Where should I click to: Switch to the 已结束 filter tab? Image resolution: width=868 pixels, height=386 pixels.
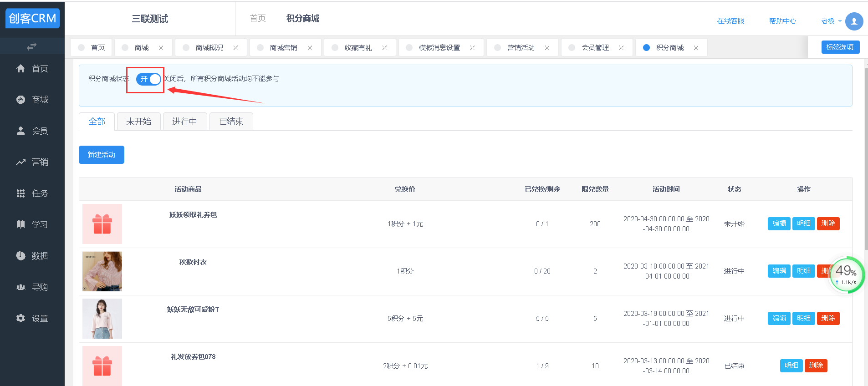(x=231, y=122)
